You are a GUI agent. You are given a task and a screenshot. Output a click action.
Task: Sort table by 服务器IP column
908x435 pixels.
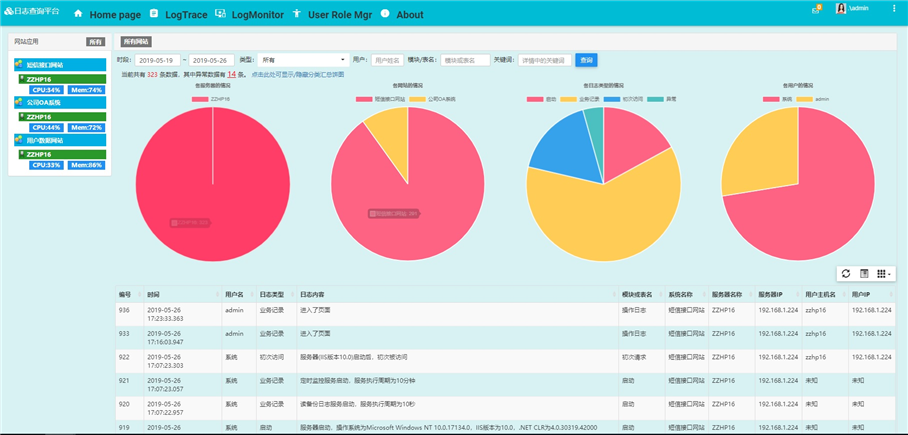click(x=777, y=294)
